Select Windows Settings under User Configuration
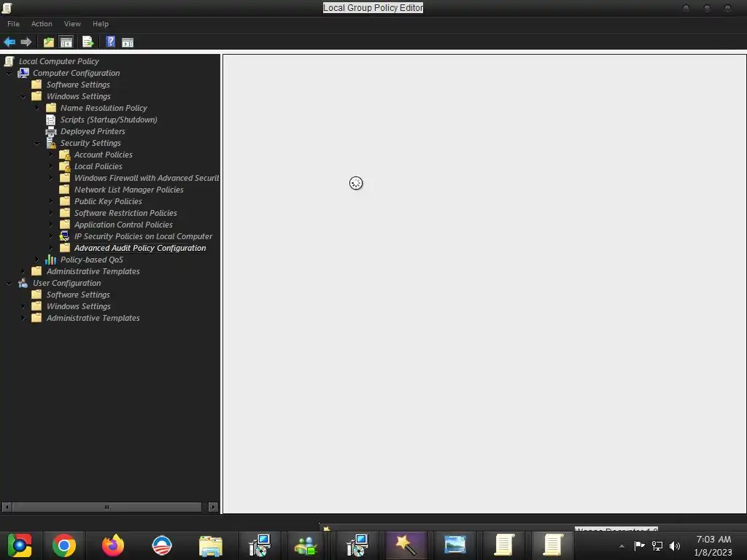Image resolution: width=747 pixels, height=560 pixels. (79, 306)
